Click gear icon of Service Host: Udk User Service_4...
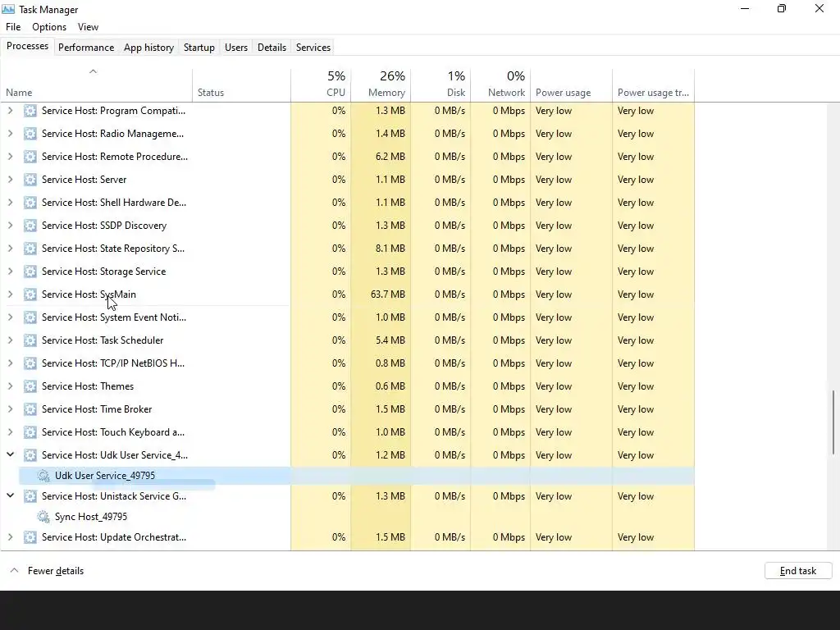 (30, 455)
